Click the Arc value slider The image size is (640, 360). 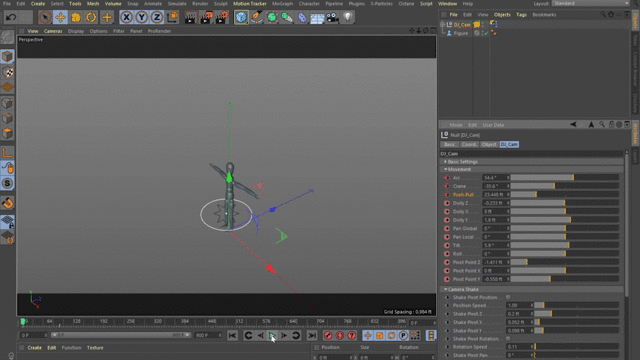[565, 178]
